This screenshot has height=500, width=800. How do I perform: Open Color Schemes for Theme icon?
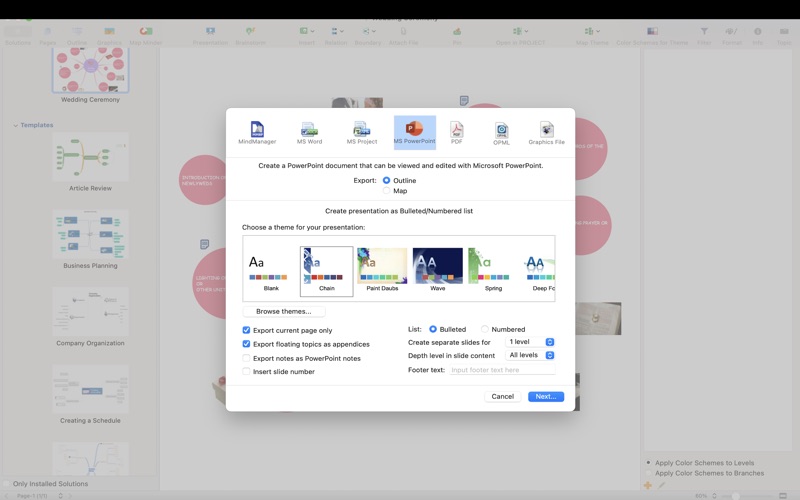point(652,36)
